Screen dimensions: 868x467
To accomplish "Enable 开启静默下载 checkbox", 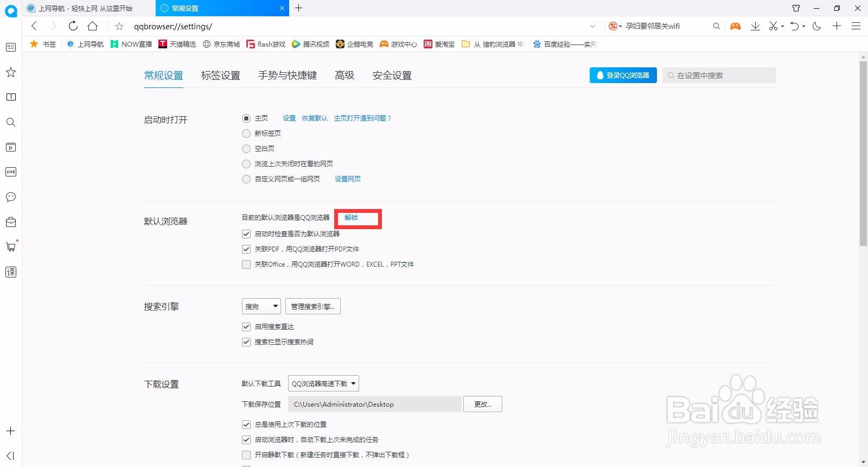I will 246,455.
